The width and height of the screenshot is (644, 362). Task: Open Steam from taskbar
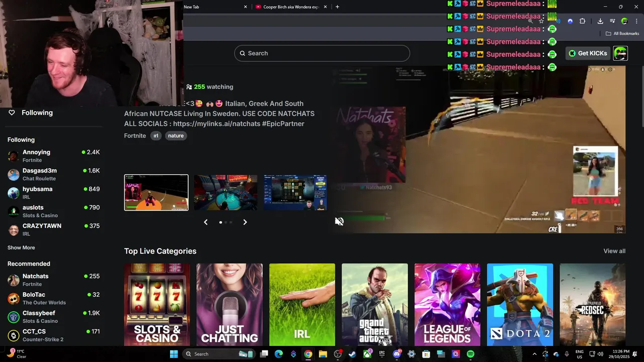352,354
